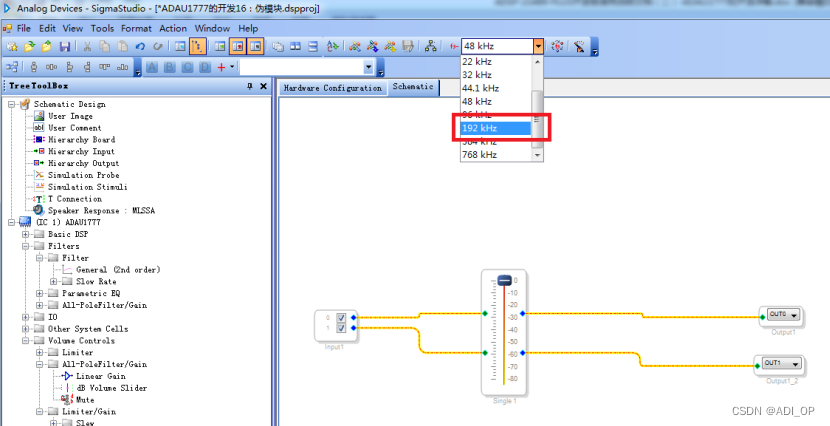This screenshot has width=830, height=426.
Task: Click the Open project folder icon
Action: pos(29,47)
